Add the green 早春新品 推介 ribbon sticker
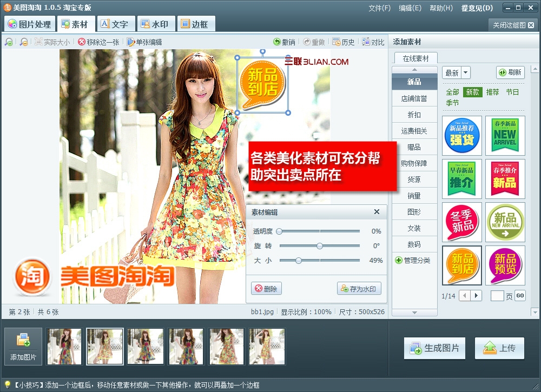541x392 pixels. click(462, 179)
